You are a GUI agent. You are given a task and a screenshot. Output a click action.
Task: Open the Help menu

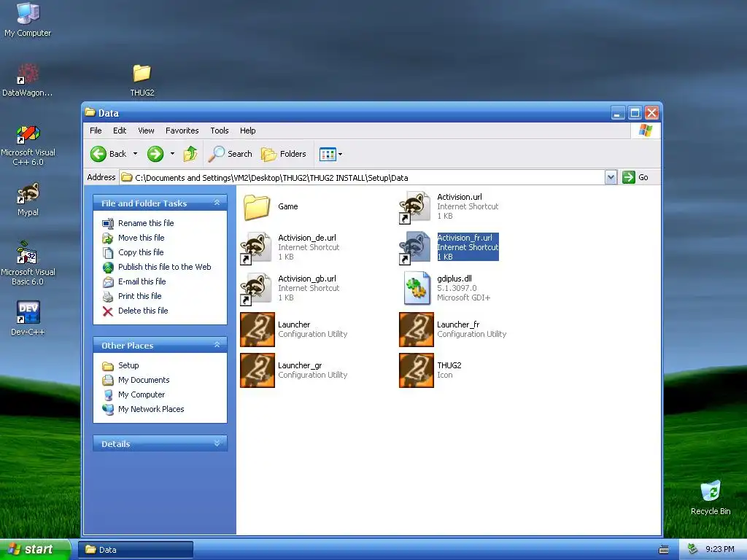tap(248, 131)
